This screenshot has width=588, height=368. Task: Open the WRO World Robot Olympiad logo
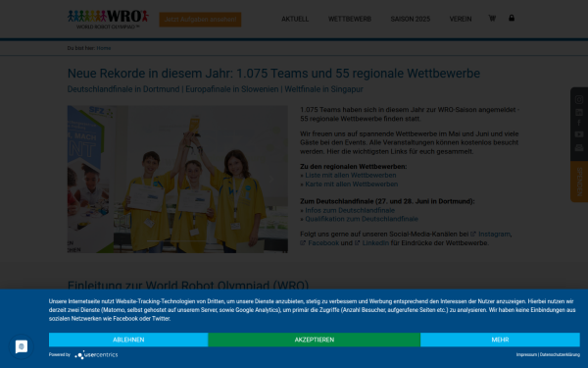[x=108, y=20]
